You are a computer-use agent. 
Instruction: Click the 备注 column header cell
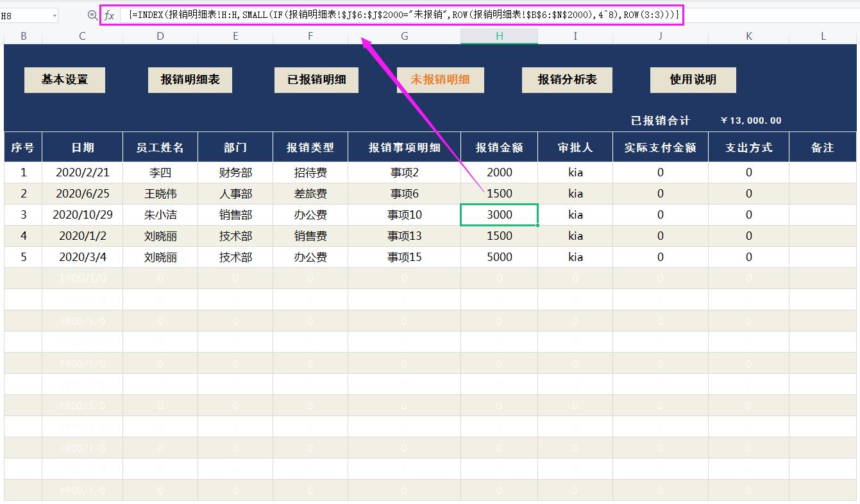pyautogui.click(x=822, y=147)
